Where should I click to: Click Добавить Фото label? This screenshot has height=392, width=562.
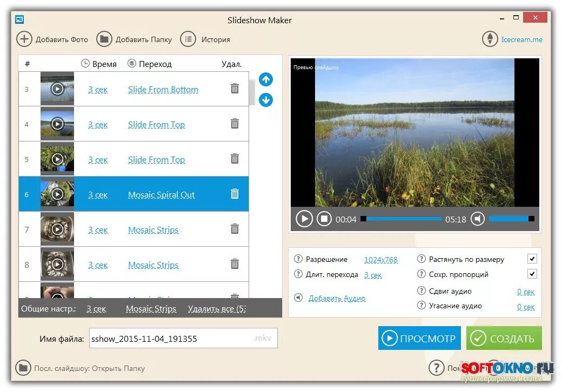(x=62, y=39)
